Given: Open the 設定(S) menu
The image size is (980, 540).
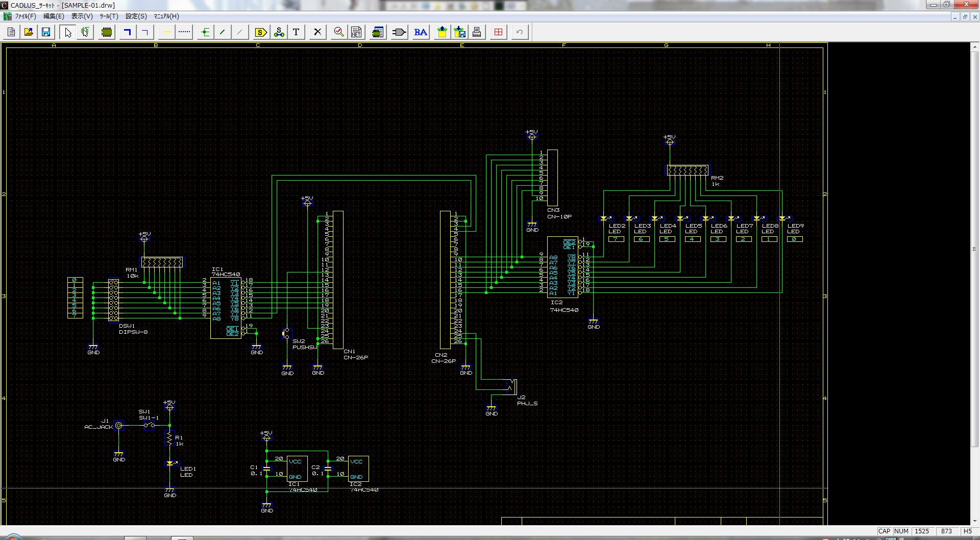Looking at the screenshot, I should 136,16.
